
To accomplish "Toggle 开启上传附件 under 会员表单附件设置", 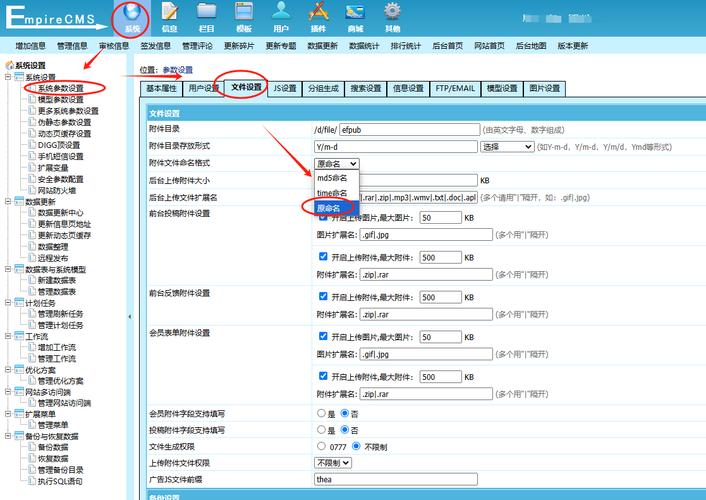I will 323,376.
